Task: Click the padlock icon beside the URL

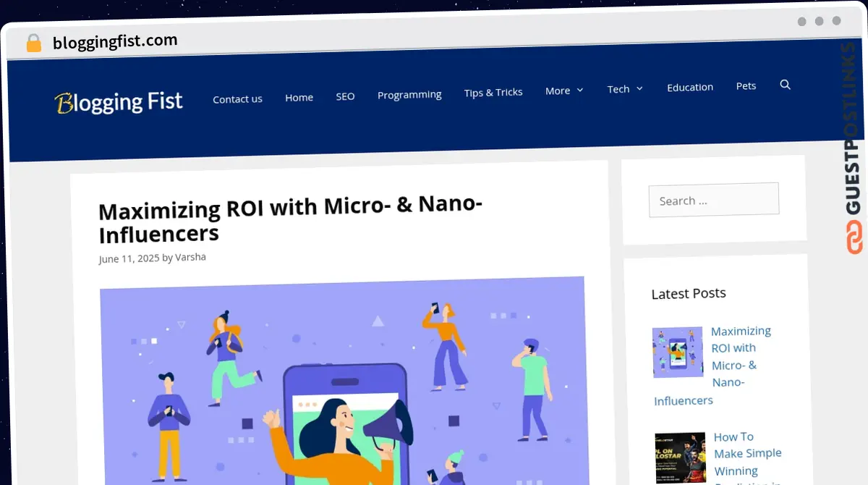Action: coord(33,43)
